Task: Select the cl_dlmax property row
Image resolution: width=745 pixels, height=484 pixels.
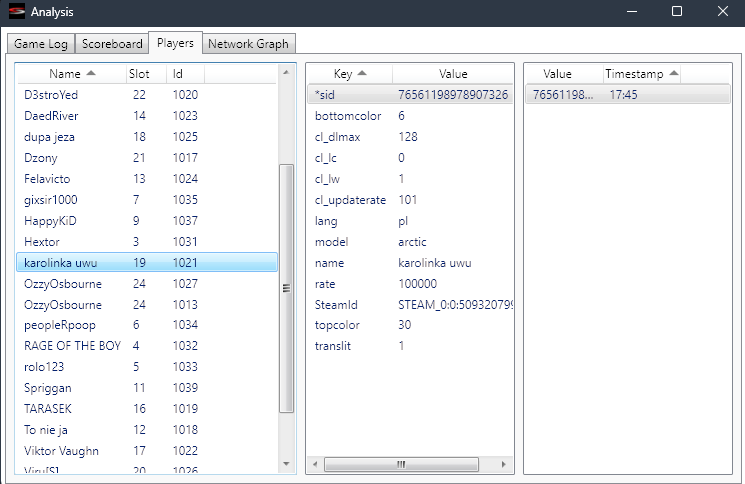Action: [410, 137]
